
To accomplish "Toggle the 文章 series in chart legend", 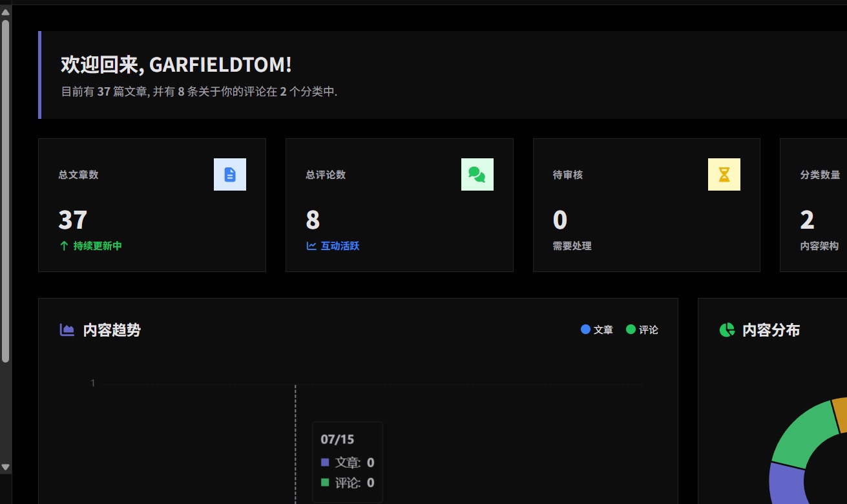I will [x=597, y=330].
